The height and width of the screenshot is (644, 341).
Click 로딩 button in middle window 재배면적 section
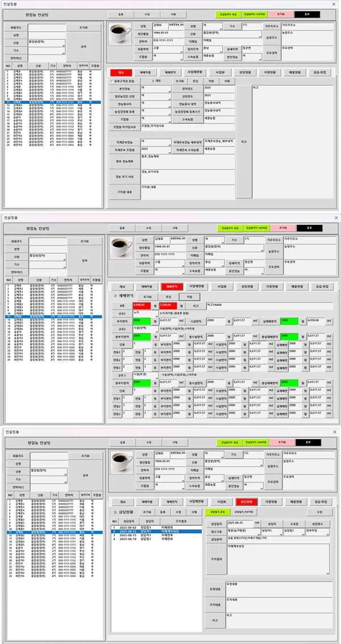click(169, 296)
